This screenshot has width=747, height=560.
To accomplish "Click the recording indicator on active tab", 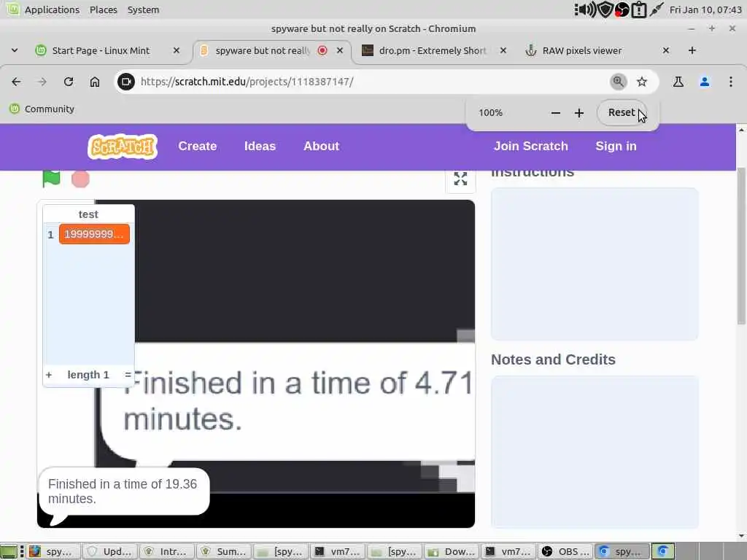I will pyautogui.click(x=322, y=50).
